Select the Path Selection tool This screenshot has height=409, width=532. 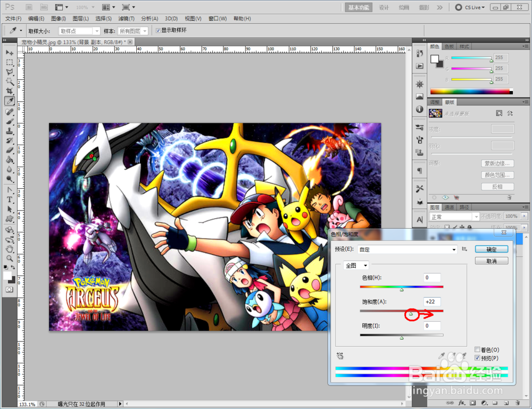[10, 209]
